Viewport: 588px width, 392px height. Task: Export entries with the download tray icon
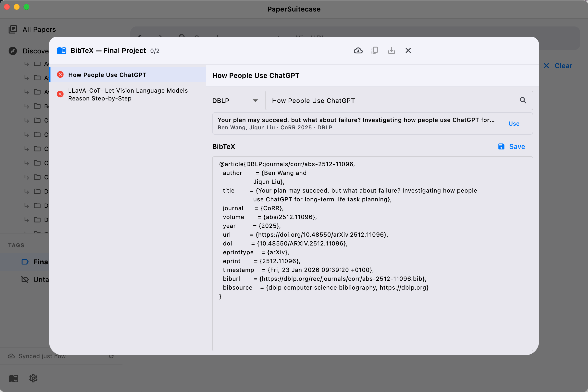point(392,50)
